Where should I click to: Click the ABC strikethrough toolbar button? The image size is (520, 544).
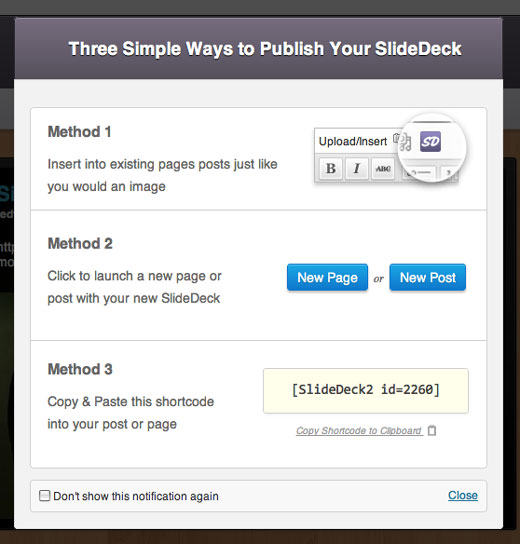[383, 169]
